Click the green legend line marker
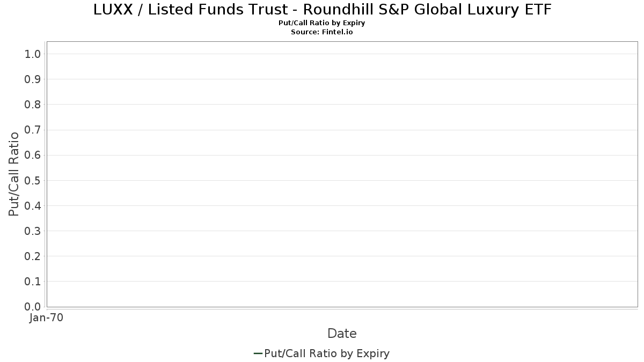This screenshot has height=362, width=644. click(258, 353)
